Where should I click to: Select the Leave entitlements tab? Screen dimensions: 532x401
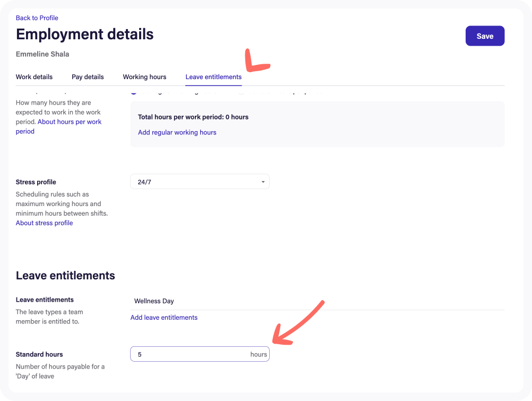(x=213, y=77)
